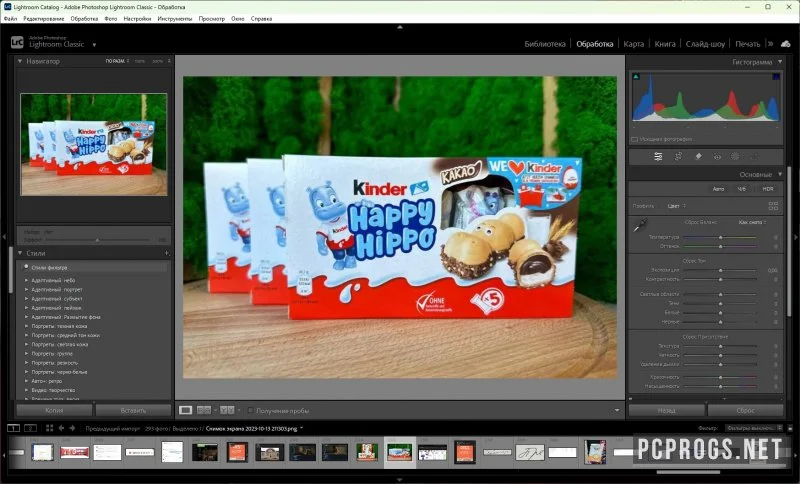This screenshot has width=800, height=484.
Task: Expand the Adaptive: sky preset group
Action: coord(27,280)
